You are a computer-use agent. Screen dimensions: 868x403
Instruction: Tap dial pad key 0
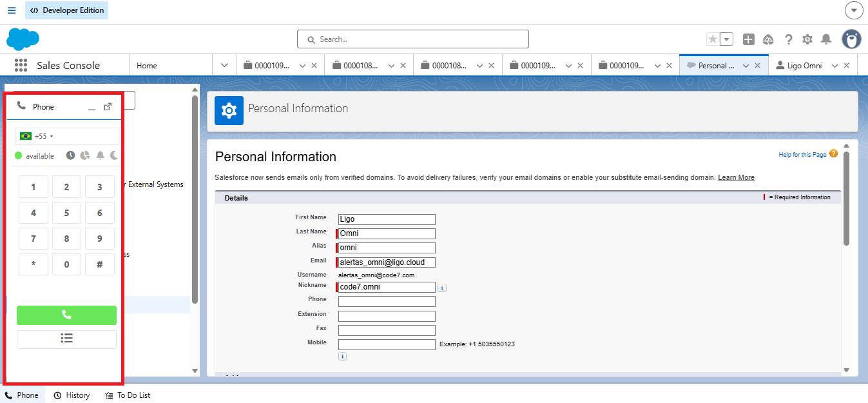66,264
